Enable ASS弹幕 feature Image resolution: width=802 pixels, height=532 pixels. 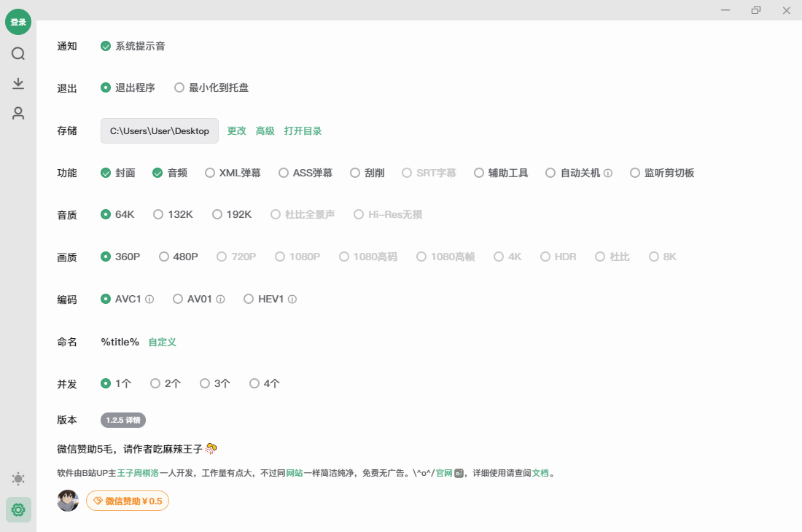pyautogui.click(x=305, y=173)
